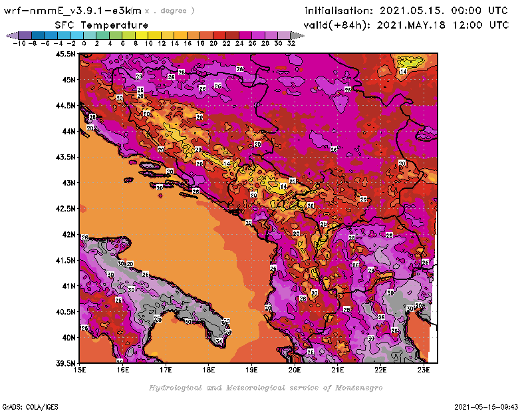Pick the legend swatch between 2 and 4
This screenshot has height=411, width=532.
[x=102, y=35]
